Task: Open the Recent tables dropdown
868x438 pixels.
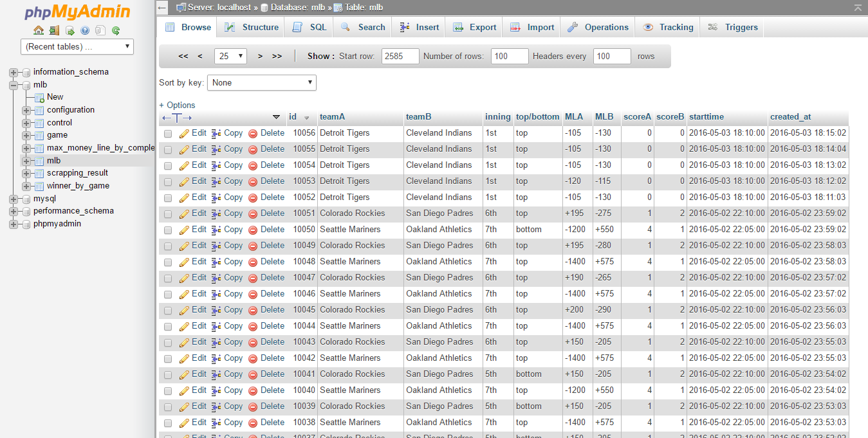Action: coord(77,46)
